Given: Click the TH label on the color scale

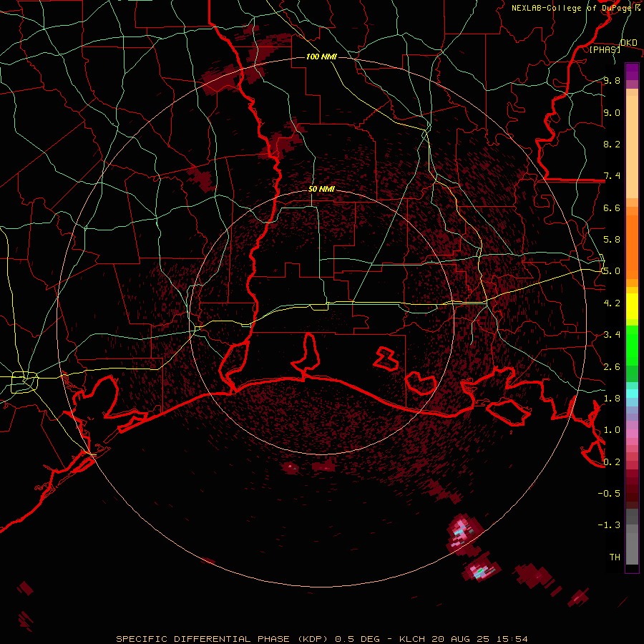Looking at the screenshot, I should tap(615, 557).
